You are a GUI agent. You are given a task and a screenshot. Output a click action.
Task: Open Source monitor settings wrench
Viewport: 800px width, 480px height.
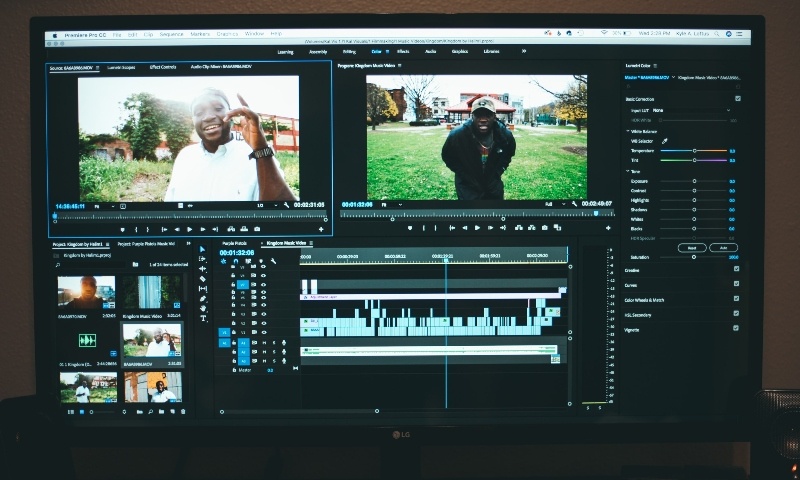pyautogui.click(x=286, y=205)
